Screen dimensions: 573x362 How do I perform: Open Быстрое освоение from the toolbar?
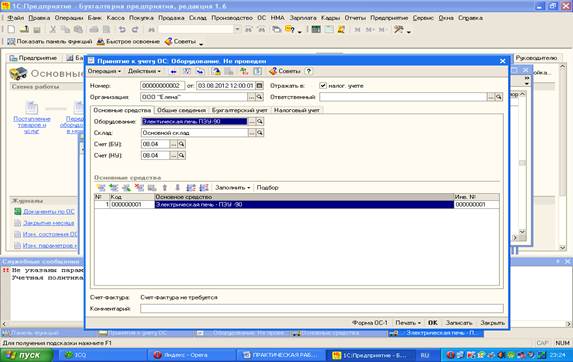coord(128,42)
